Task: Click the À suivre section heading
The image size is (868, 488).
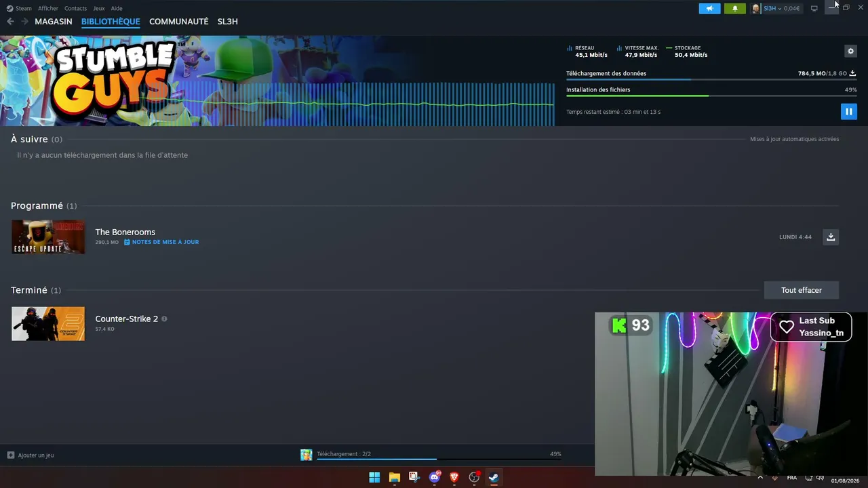Action: (37, 139)
